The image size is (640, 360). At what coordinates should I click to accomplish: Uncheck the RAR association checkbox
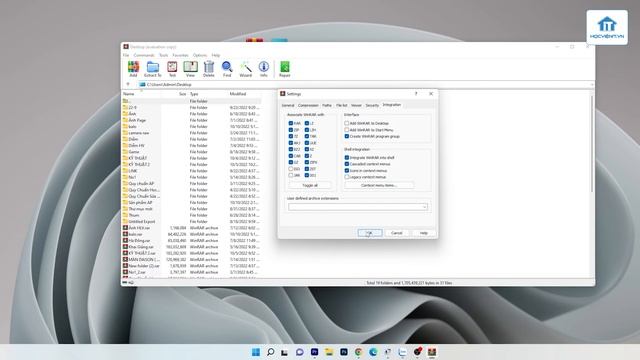tap(291, 123)
